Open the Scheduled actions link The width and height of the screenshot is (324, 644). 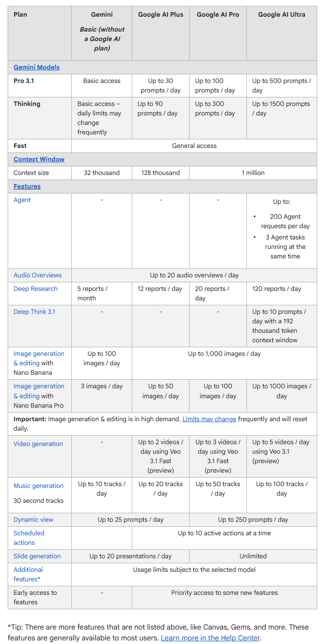click(x=29, y=538)
